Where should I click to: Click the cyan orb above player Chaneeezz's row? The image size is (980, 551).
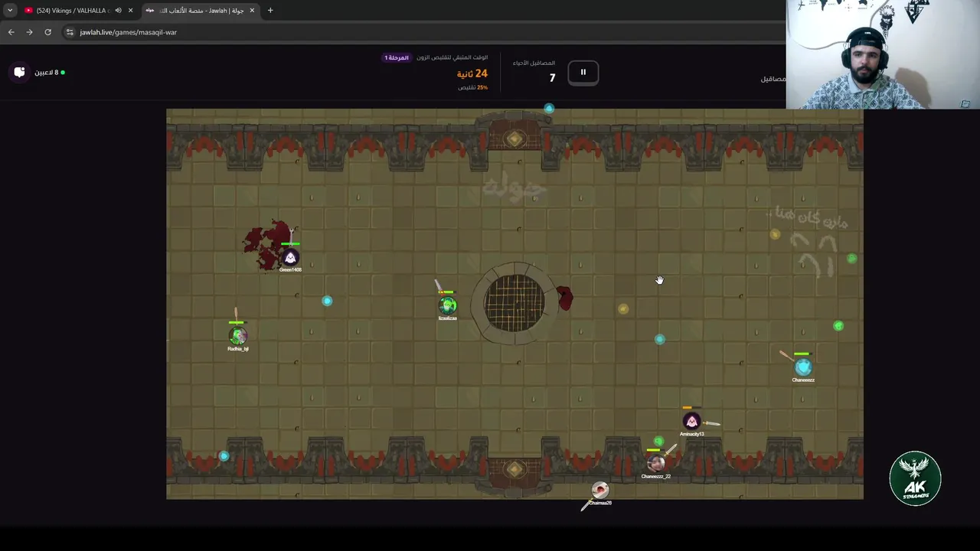pos(660,339)
